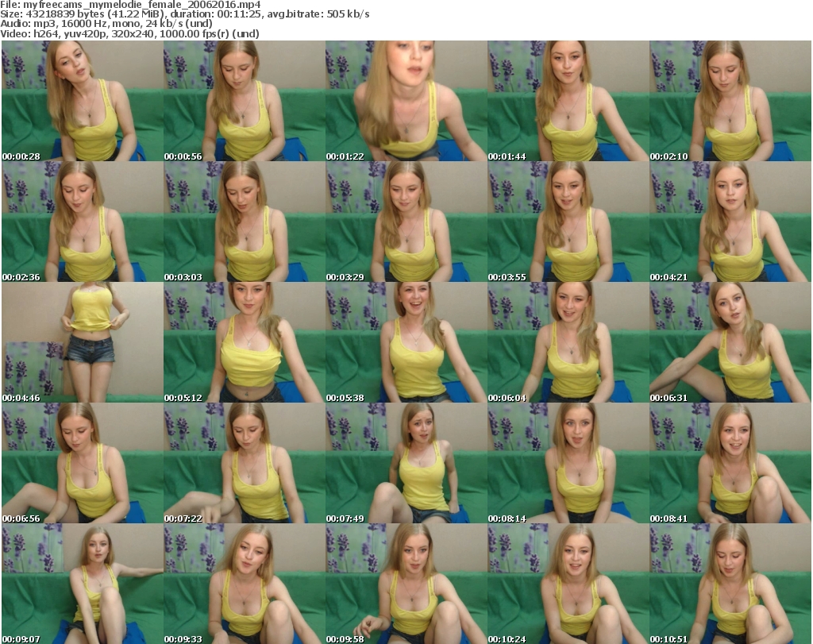Screen dimensions: 813x644
Task: Select the thumbnail frame at 00:03:03
Action: tap(245, 222)
